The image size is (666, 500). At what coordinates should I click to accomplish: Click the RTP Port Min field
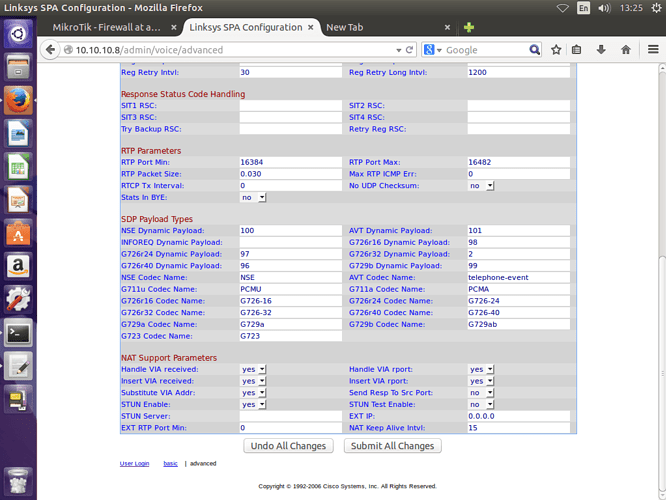[x=291, y=162]
